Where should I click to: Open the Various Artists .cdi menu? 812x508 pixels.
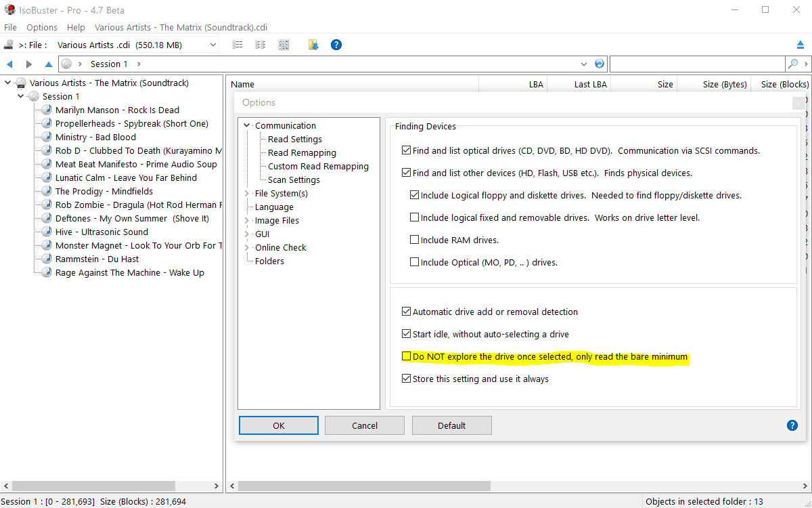(181, 27)
